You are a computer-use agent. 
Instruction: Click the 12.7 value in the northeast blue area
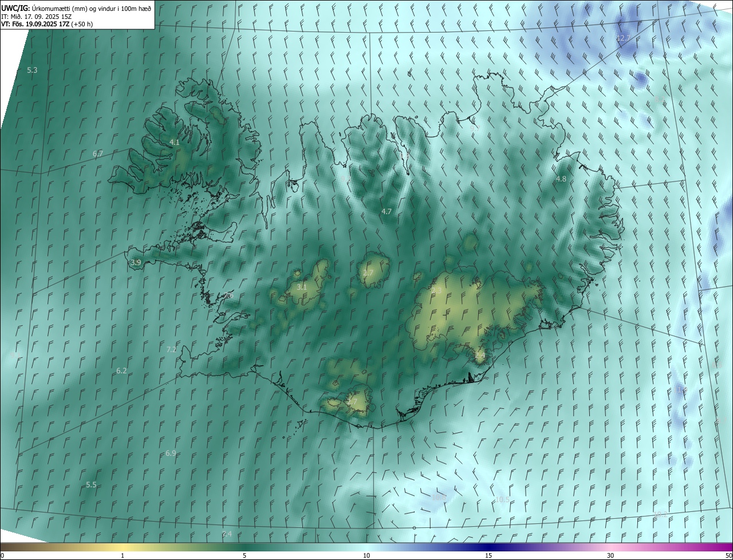click(623, 38)
